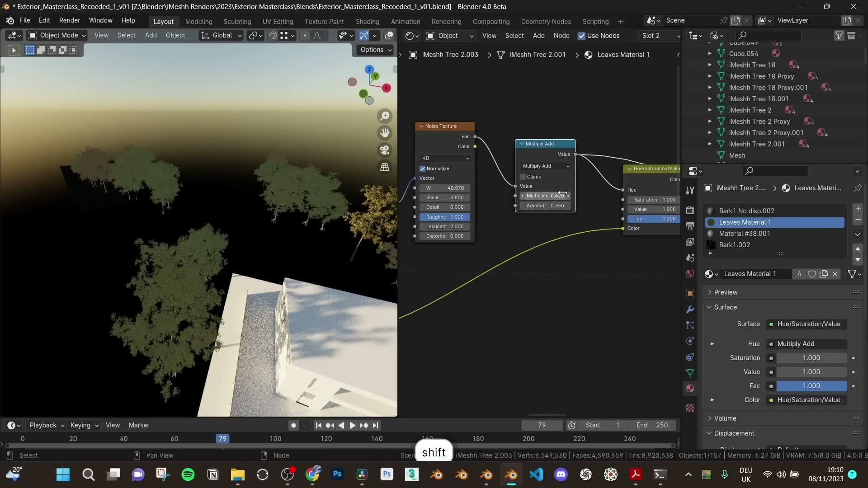Select Bark1 No disp.002 material slot
868x488 pixels.
(775, 211)
